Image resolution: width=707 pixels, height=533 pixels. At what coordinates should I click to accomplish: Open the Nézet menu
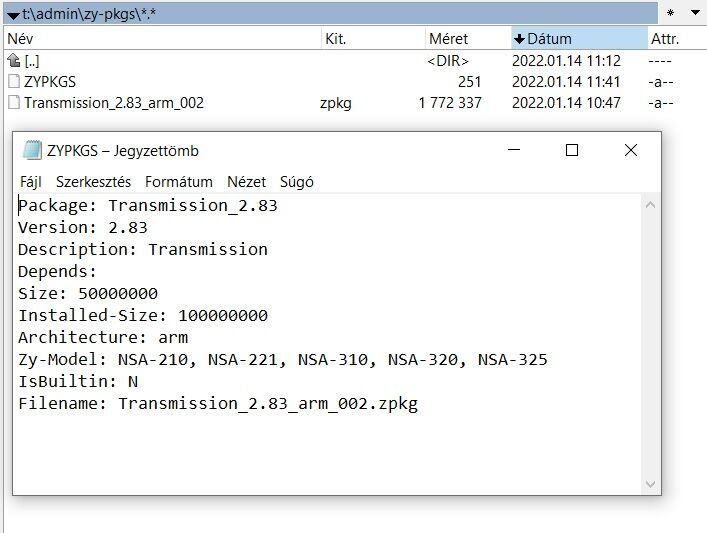click(x=247, y=182)
